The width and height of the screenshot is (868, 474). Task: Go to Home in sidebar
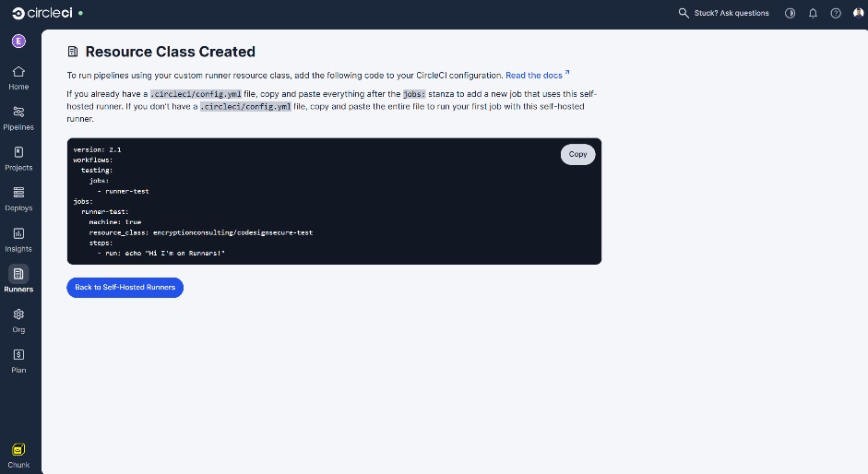[x=18, y=78]
